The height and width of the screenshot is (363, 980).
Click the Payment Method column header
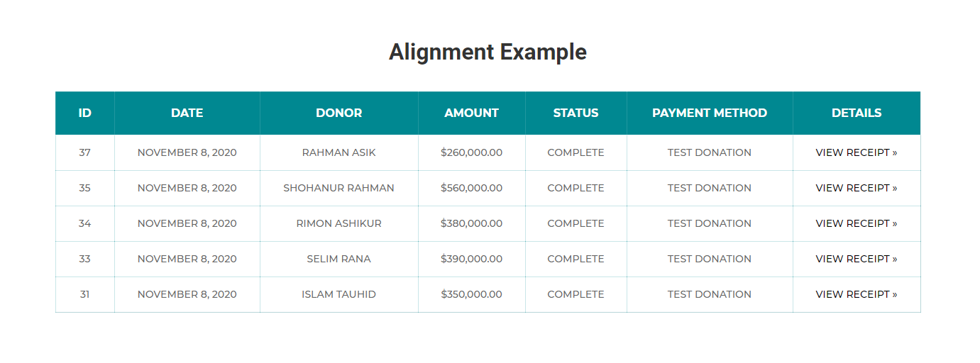pos(710,113)
